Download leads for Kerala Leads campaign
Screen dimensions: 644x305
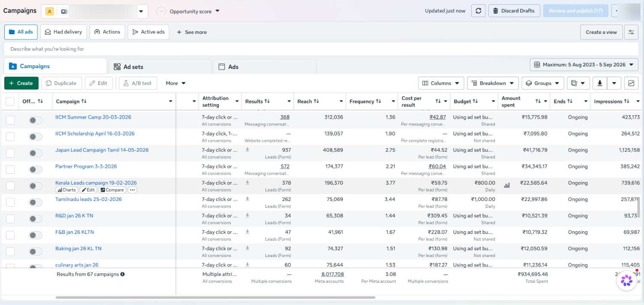click(x=247, y=182)
